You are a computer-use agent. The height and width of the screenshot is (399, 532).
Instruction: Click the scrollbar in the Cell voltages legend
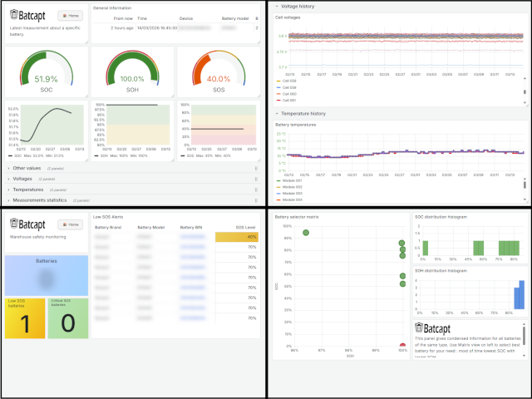(524, 92)
